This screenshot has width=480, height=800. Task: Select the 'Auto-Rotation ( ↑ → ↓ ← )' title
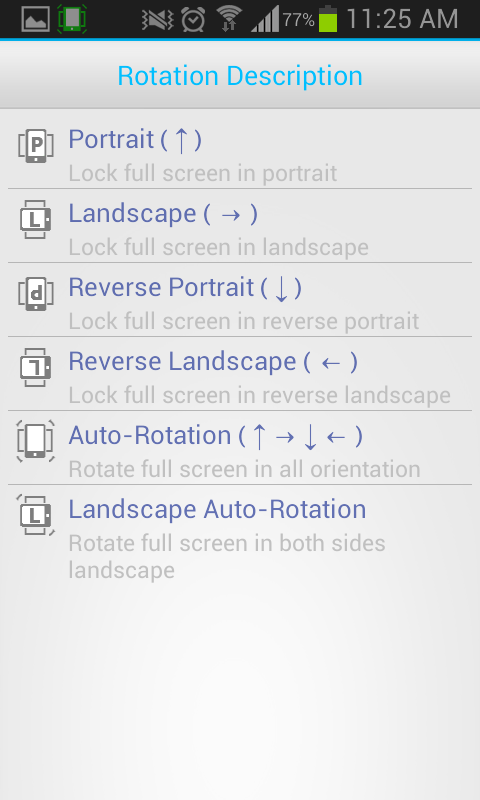[216, 436]
